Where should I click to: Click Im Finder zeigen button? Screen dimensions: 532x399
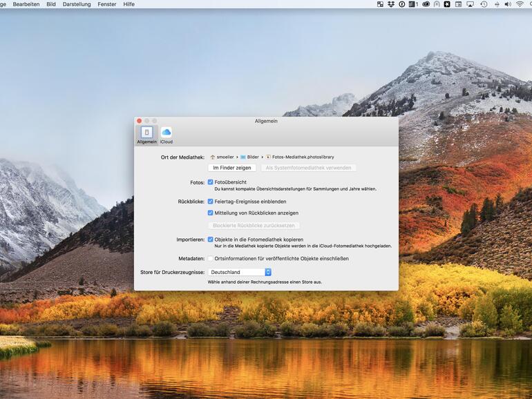[x=232, y=168]
